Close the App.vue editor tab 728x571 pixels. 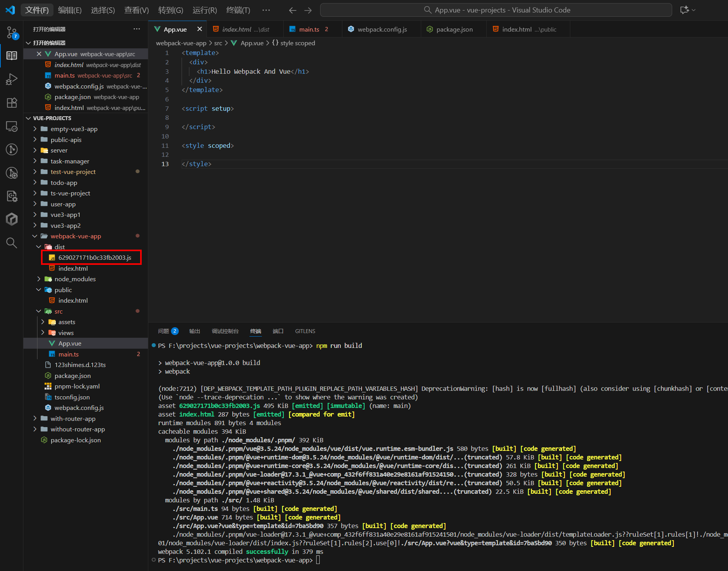199,29
